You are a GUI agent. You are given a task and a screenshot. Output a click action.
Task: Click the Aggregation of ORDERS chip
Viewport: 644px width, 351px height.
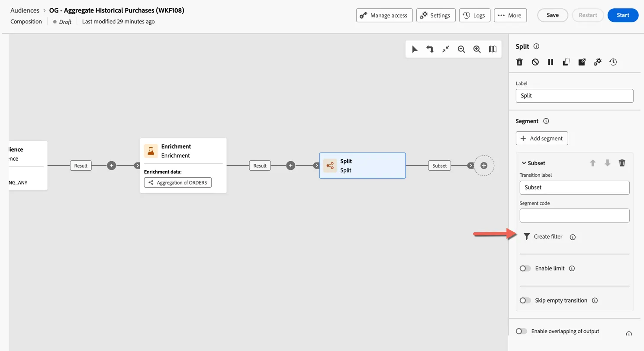(x=178, y=182)
